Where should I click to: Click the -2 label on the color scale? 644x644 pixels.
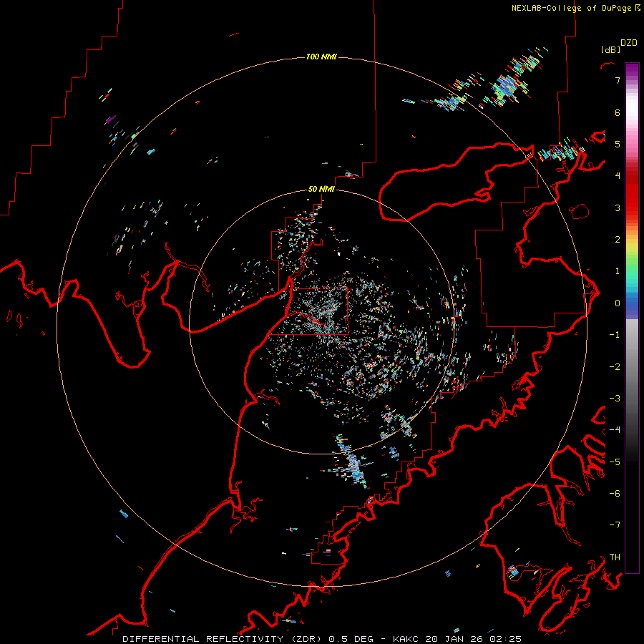click(615, 367)
